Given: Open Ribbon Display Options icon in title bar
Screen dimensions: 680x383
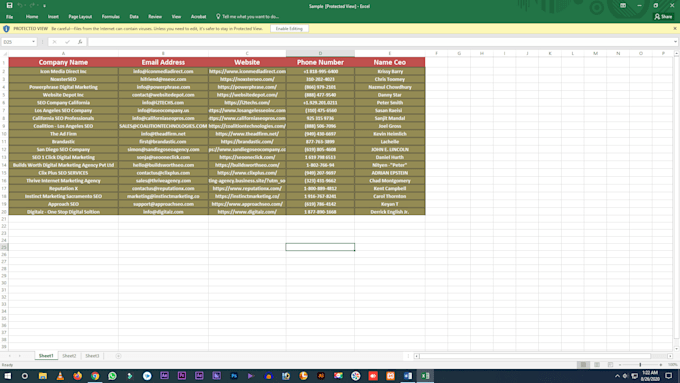Looking at the screenshot, I should (623, 6).
